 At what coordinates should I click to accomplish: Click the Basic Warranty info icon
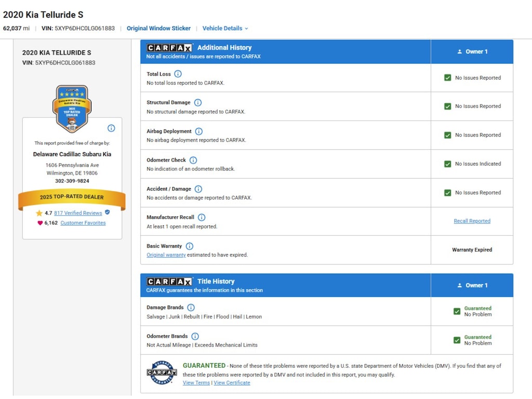pos(190,246)
